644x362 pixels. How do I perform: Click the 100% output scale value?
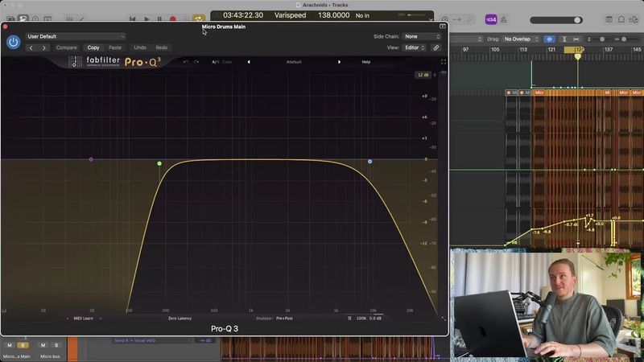[x=361, y=319]
